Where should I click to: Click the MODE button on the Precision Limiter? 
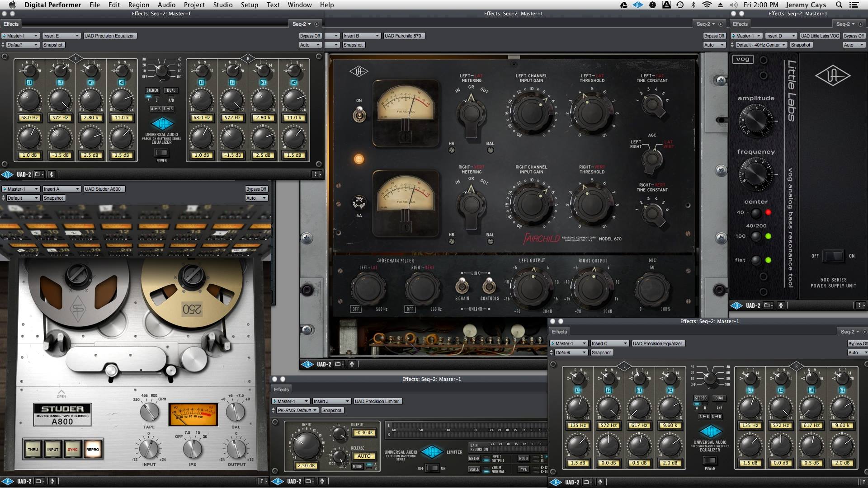tap(357, 466)
